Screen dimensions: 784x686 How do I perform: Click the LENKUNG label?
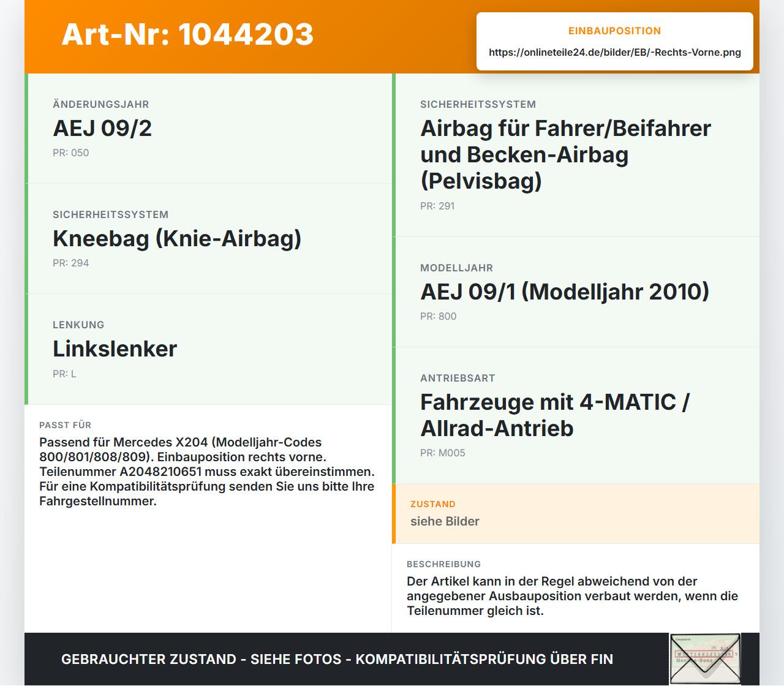(x=78, y=325)
